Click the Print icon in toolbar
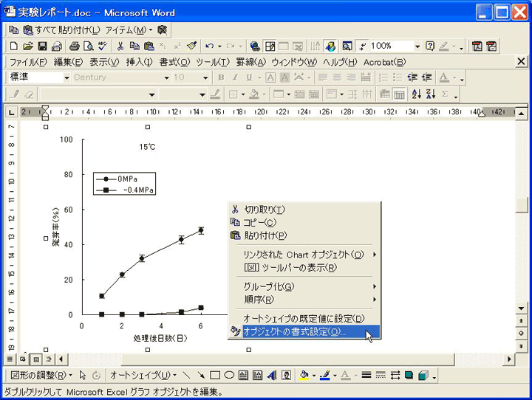This screenshot has height=400, width=532. tap(74, 46)
